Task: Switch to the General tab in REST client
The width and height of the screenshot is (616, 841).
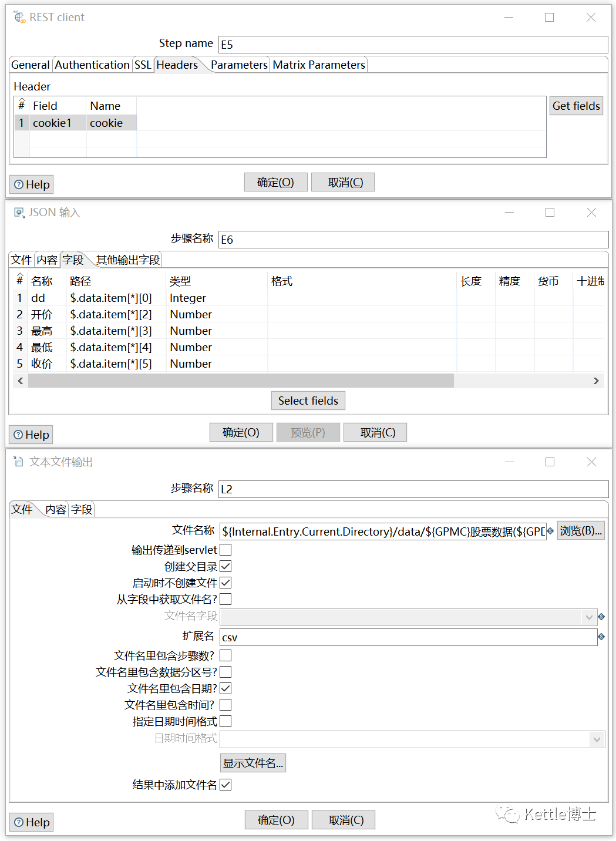Action: pyautogui.click(x=31, y=65)
